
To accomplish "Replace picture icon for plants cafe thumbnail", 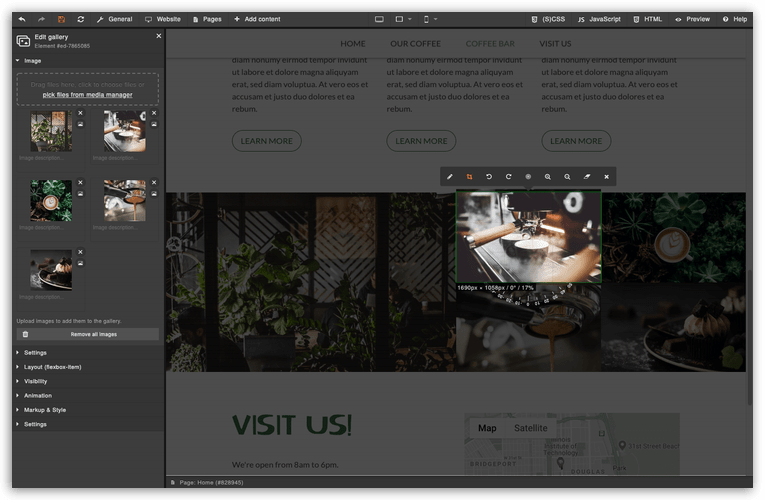I will tap(81, 124).
